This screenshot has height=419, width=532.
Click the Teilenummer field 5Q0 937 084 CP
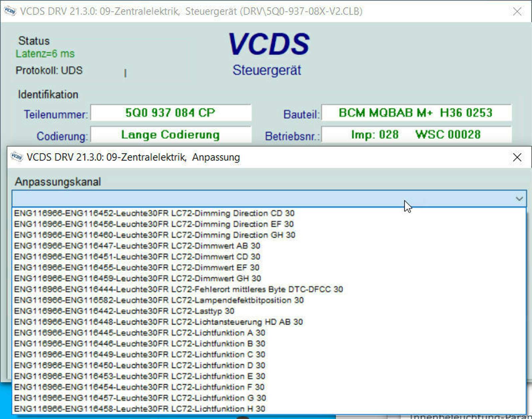(171, 113)
